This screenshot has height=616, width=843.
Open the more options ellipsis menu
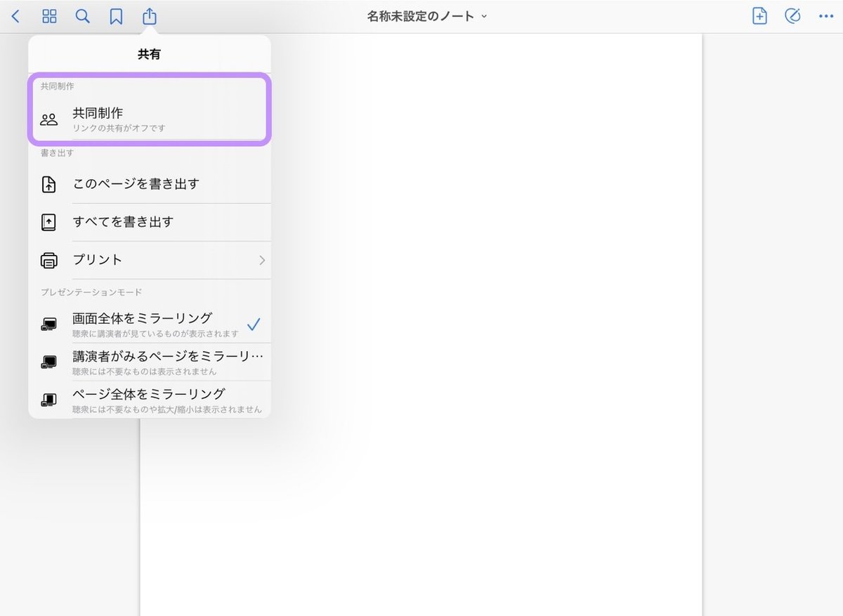(826, 16)
